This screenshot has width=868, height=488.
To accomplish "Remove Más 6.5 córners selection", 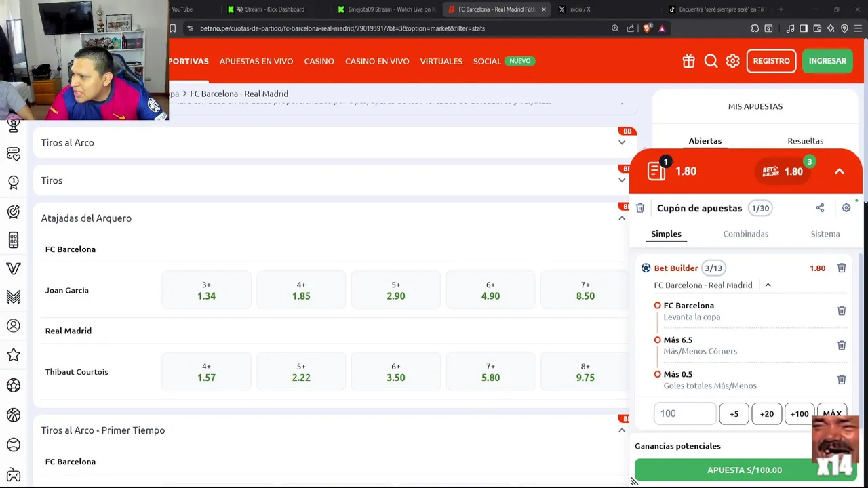I will coord(842,345).
